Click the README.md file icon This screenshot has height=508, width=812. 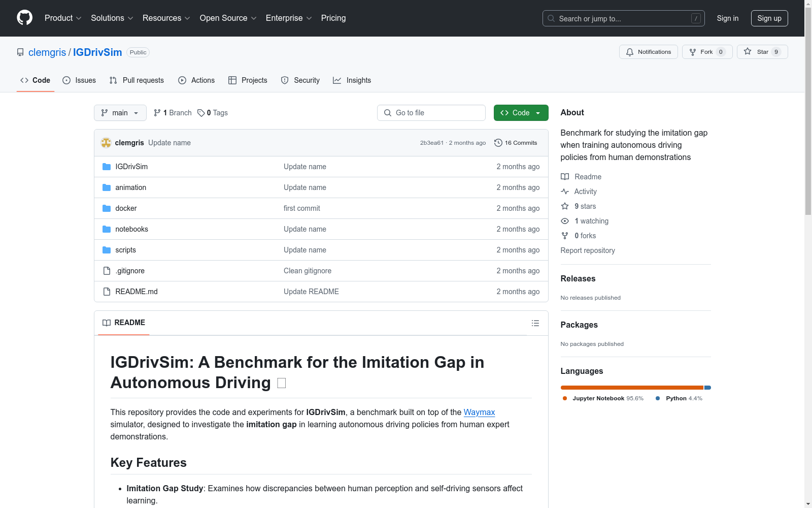(x=107, y=292)
